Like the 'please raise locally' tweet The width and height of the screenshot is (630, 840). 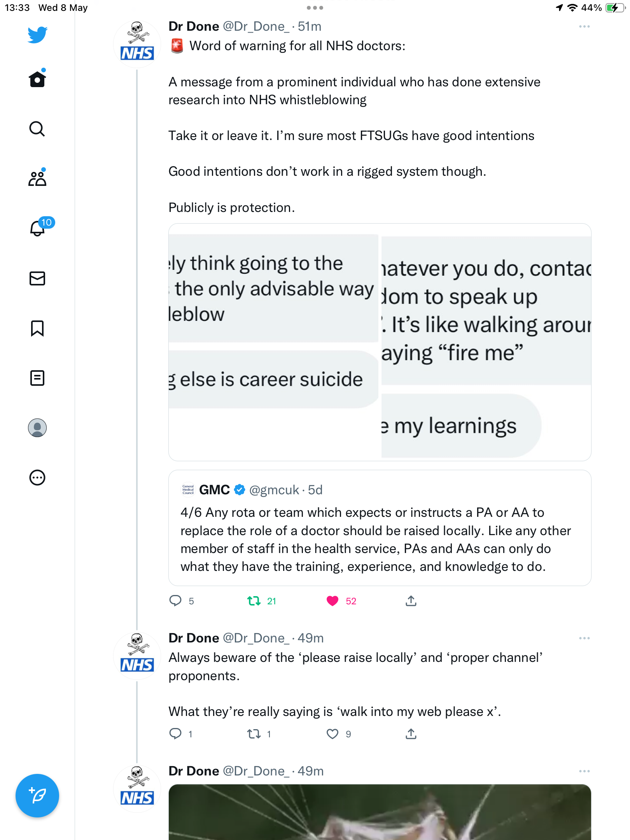[332, 734]
